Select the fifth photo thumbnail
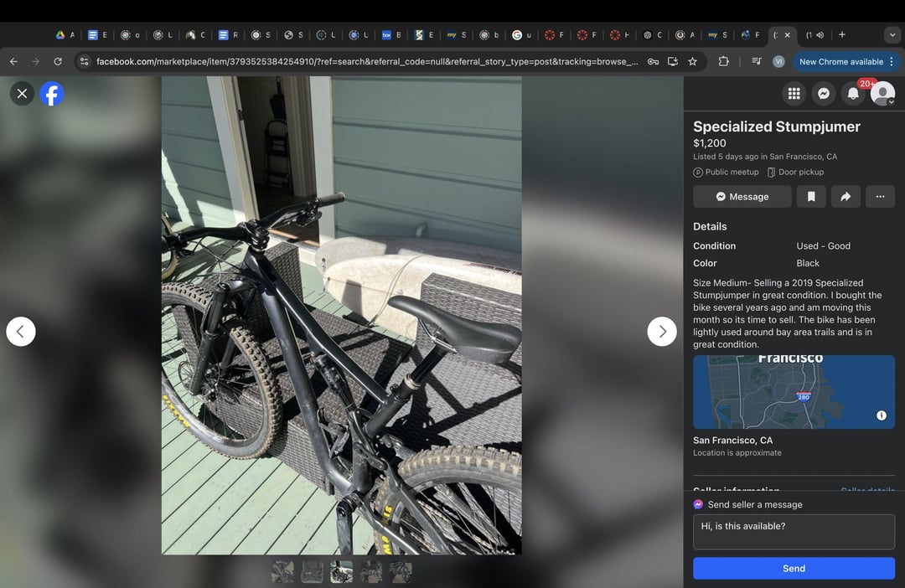The height and width of the screenshot is (588, 905). [401, 572]
